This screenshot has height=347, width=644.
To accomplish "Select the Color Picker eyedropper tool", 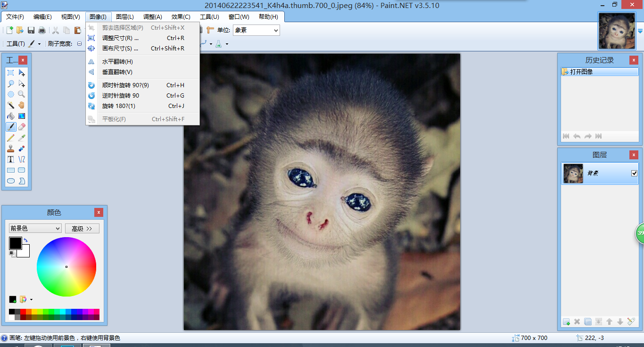I will click(22, 138).
